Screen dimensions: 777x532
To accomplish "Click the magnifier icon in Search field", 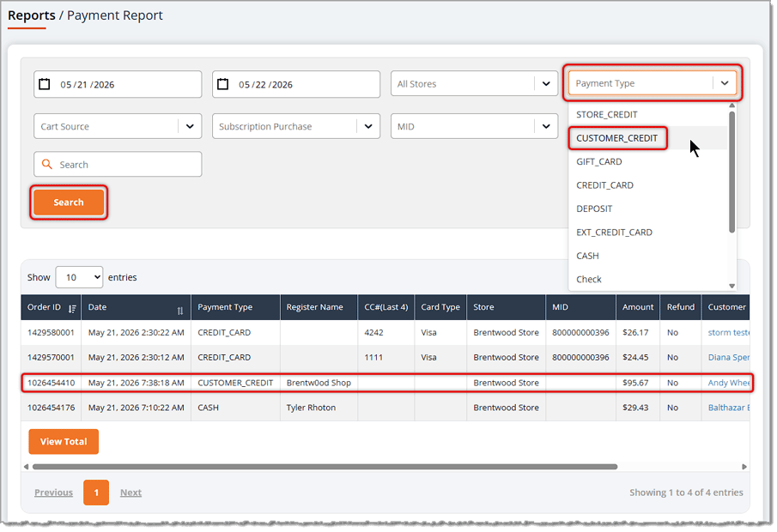I will point(46,164).
